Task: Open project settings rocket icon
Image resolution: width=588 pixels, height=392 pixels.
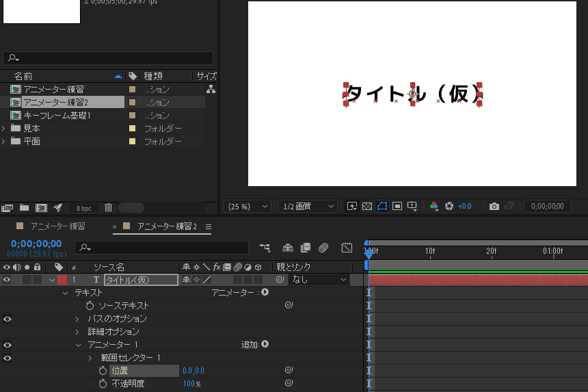Action: coord(57,207)
